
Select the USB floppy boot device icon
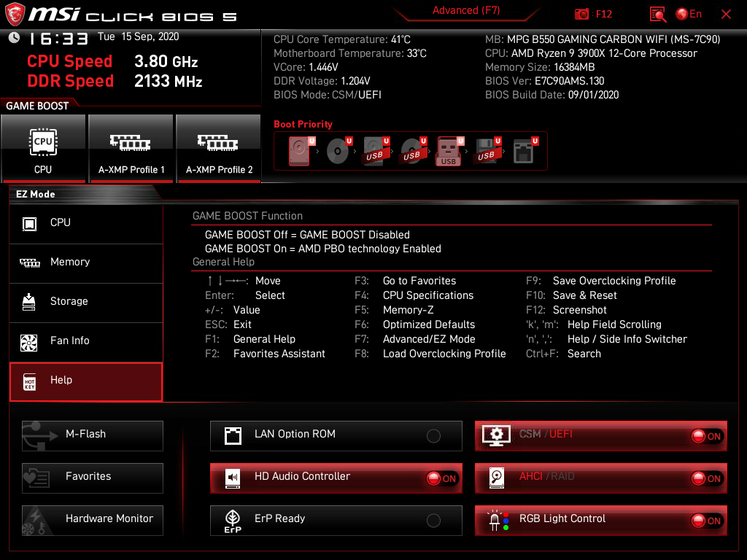487,151
